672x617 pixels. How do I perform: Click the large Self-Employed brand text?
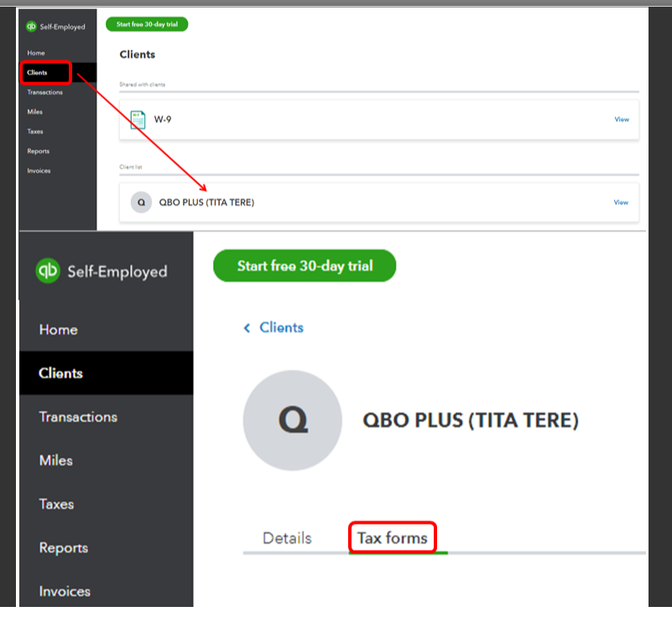(117, 272)
